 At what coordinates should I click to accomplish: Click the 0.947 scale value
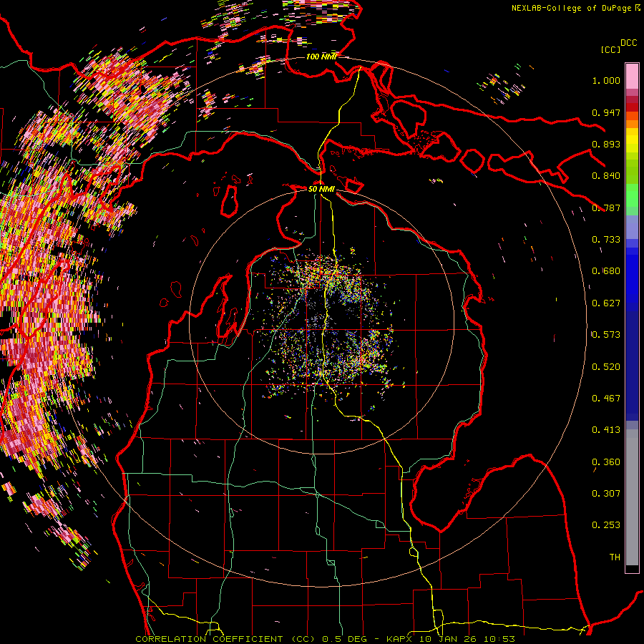point(606,112)
